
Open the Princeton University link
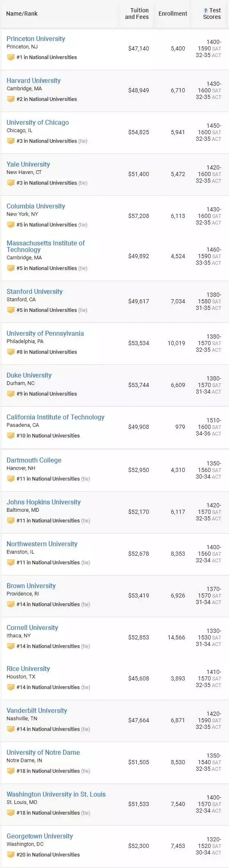pyautogui.click(x=36, y=39)
